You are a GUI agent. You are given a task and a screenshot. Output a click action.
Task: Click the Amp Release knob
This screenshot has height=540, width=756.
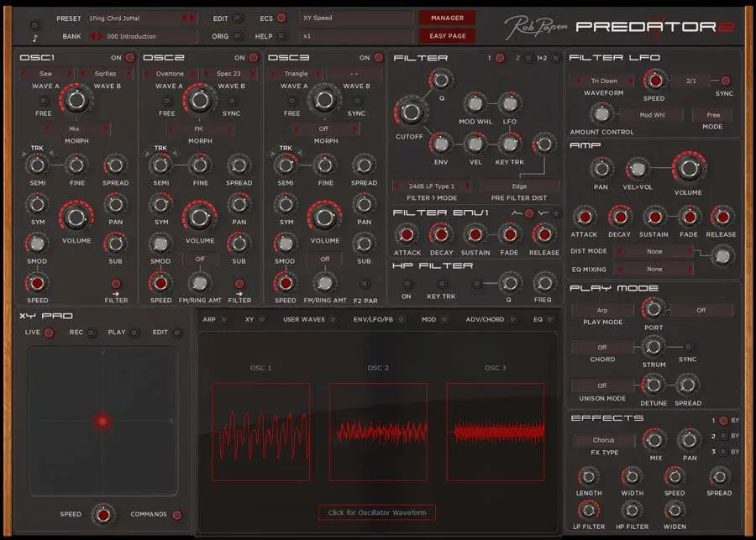(x=722, y=217)
